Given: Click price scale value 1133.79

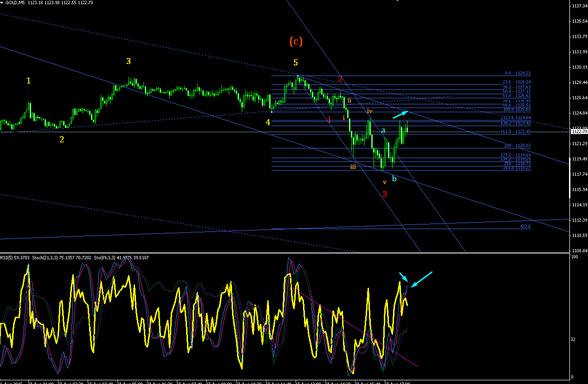Looking at the screenshot, I should (x=580, y=37).
